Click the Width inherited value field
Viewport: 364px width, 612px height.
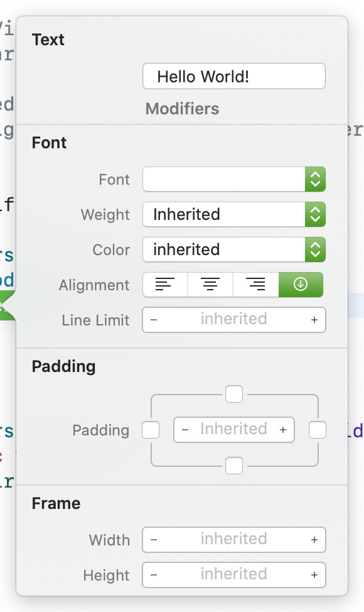click(234, 540)
